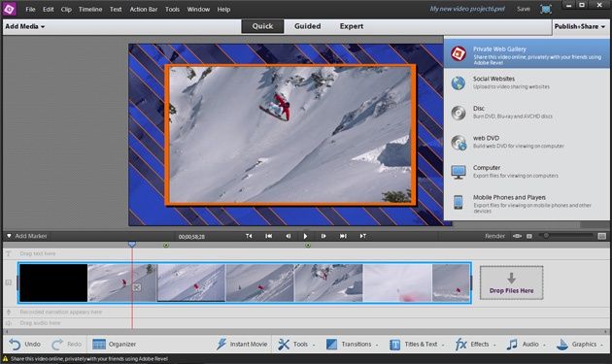Click the video track filmstrip icon
The width and height of the screenshot is (612, 364).
pyautogui.click(x=9, y=282)
